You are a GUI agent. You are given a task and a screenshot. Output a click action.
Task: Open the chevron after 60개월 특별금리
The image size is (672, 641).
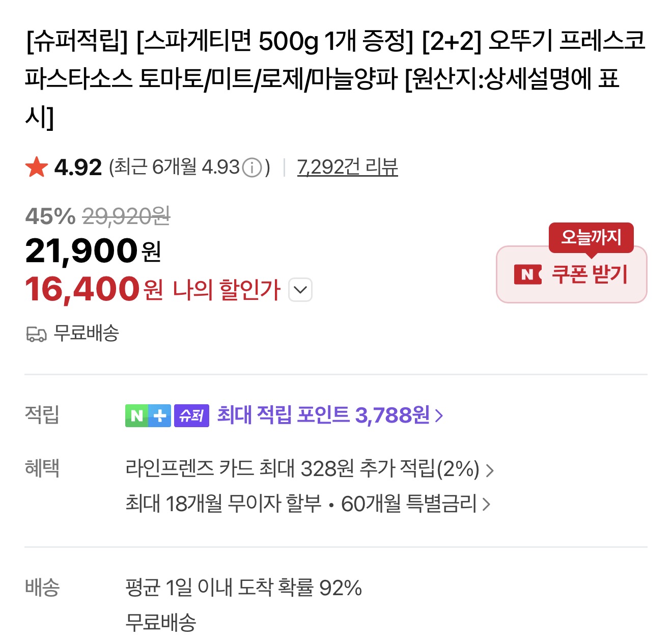[487, 505]
